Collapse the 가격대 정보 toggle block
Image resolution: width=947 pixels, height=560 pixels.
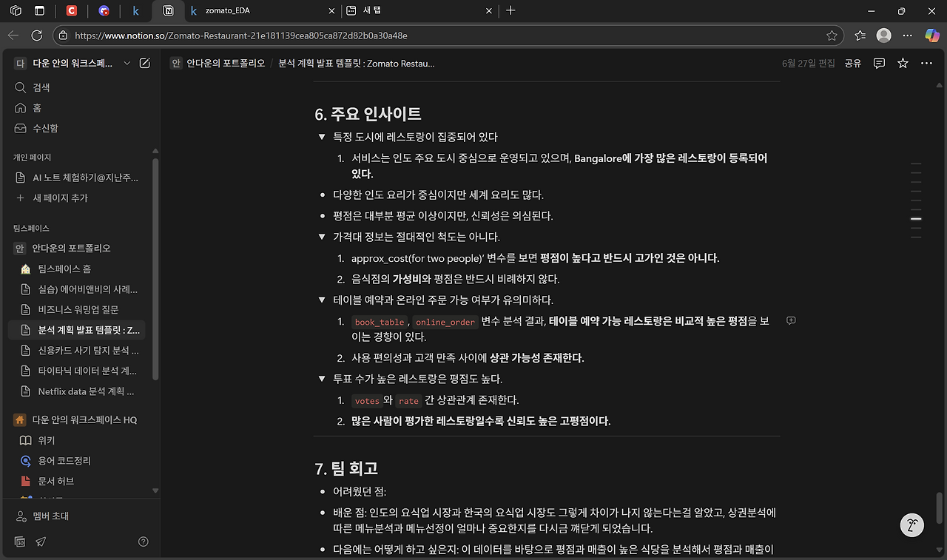coord(321,235)
